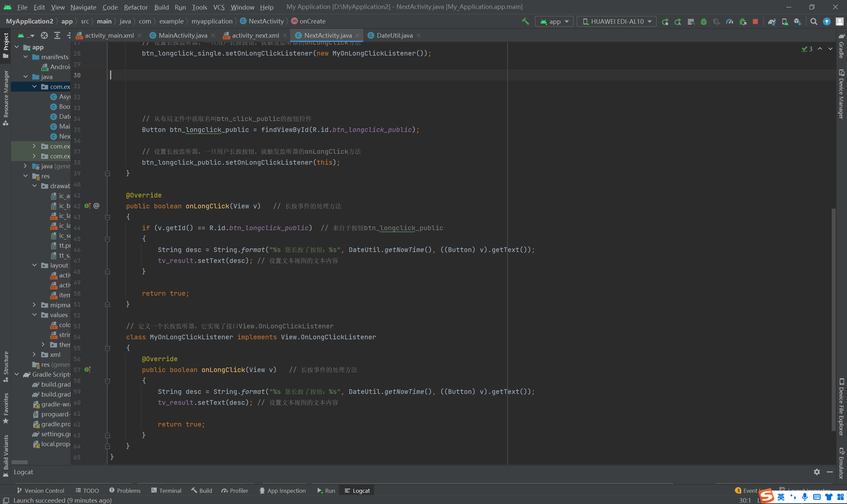The height and width of the screenshot is (504, 847).
Task: Open the SDK Manager icon
Action: [x=797, y=21]
